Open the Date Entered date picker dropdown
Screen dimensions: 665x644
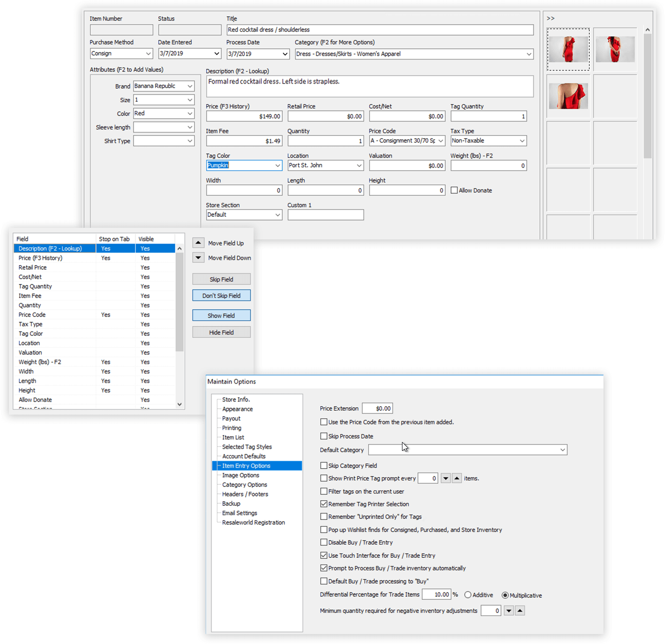(x=216, y=54)
